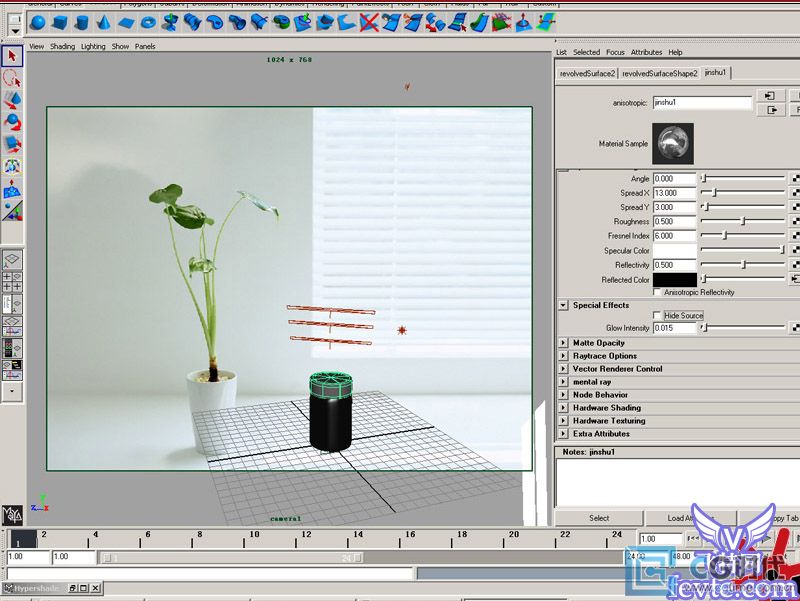Image resolution: width=800 pixels, height=601 pixels.
Task: Activate the Lasso select tool
Action: click(12, 79)
